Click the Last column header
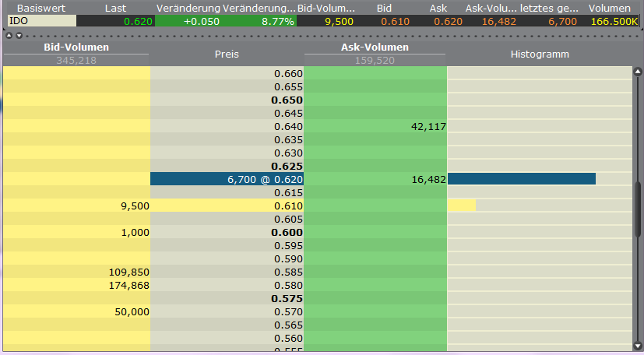The width and height of the screenshot is (644, 355). (115, 9)
